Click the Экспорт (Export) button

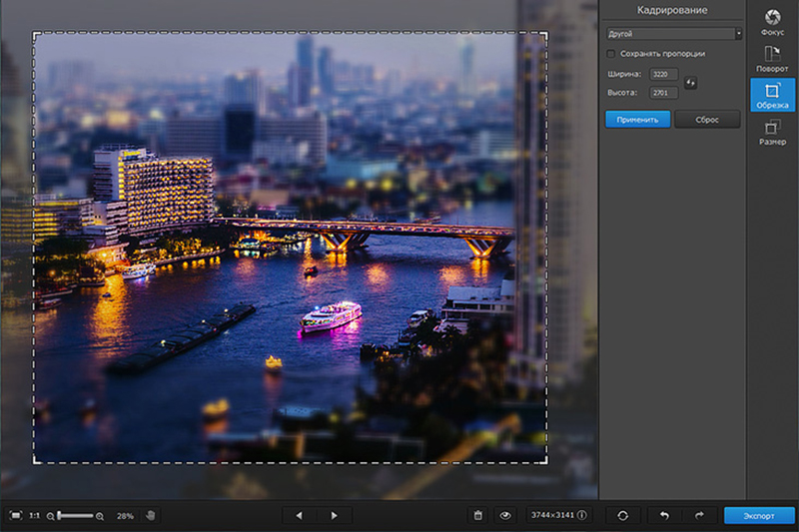(759, 516)
